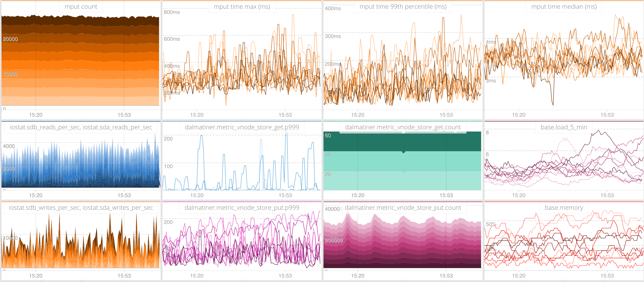Open the vnode_store_get.p999 chart title

[242, 127]
